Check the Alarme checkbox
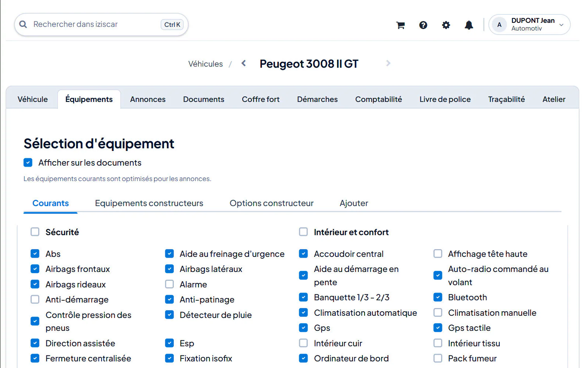 click(x=169, y=284)
